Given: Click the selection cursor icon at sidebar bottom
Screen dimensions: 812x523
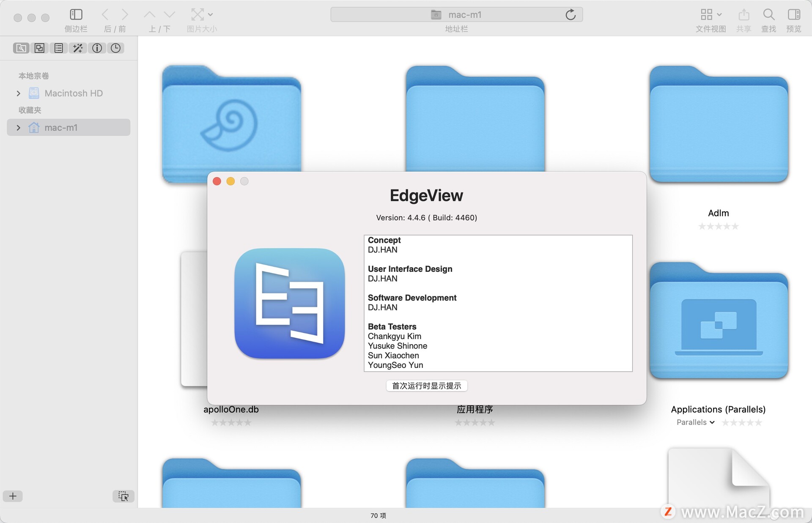Looking at the screenshot, I should pyautogui.click(x=123, y=496).
